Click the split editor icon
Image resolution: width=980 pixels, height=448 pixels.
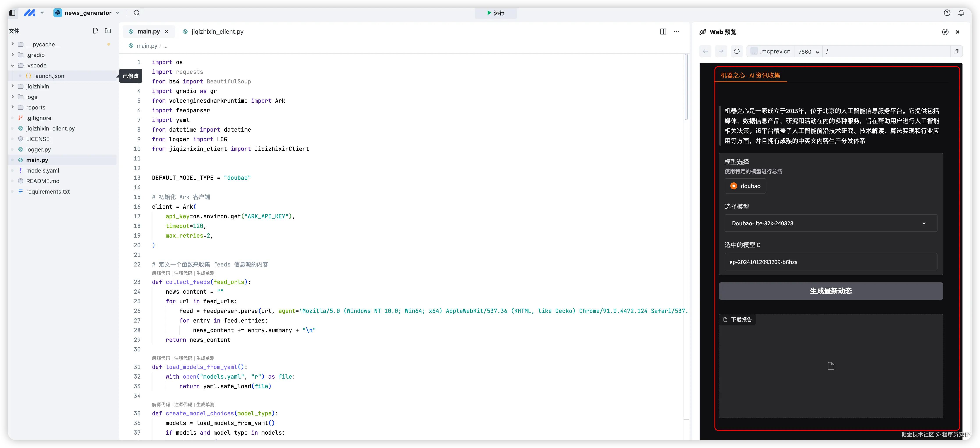point(663,32)
